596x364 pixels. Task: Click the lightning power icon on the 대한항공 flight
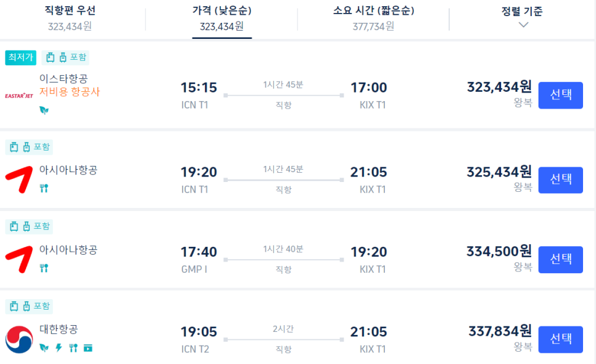[x=59, y=347]
